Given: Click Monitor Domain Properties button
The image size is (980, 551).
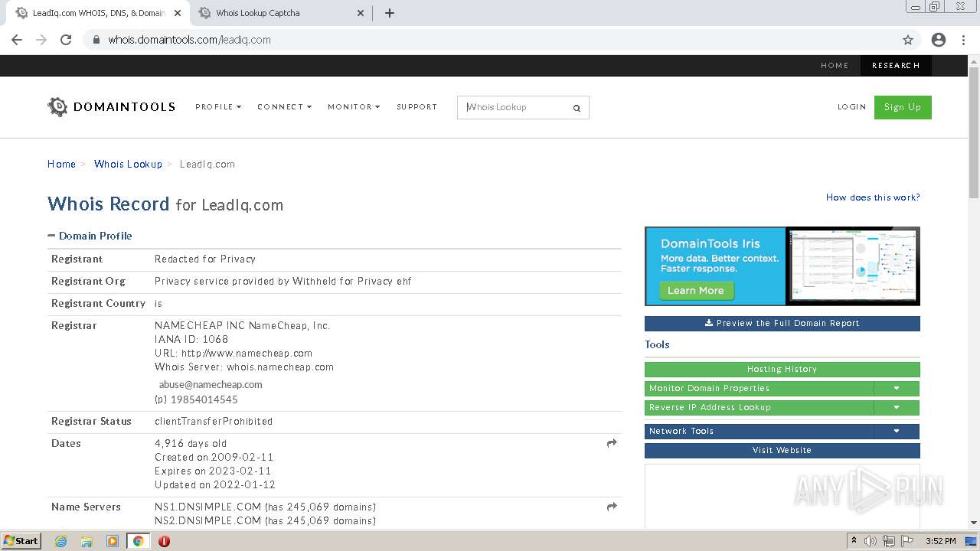Looking at the screenshot, I should [759, 388].
